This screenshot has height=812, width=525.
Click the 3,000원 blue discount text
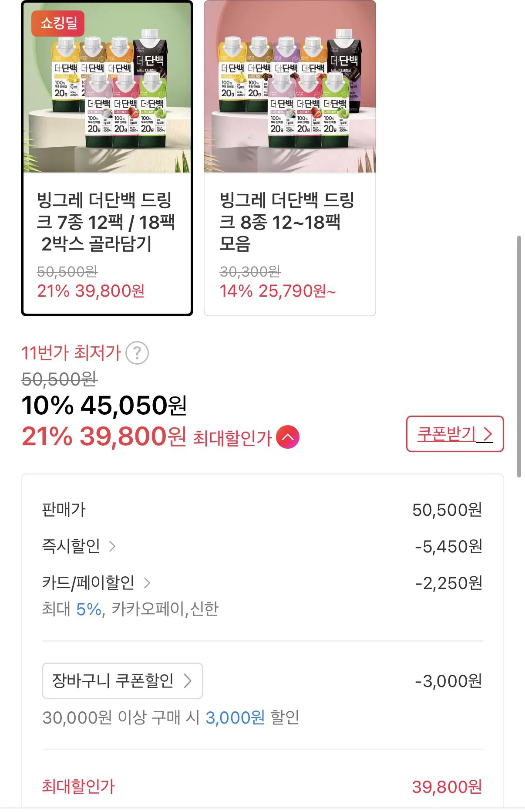[x=235, y=717]
